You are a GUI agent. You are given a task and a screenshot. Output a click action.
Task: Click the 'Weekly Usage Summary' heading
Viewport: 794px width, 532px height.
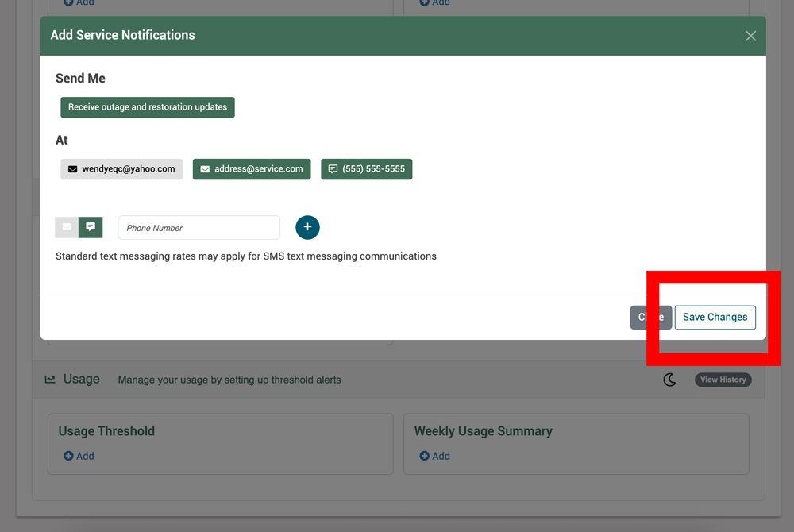pyautogui.click(x=483, y=431)
